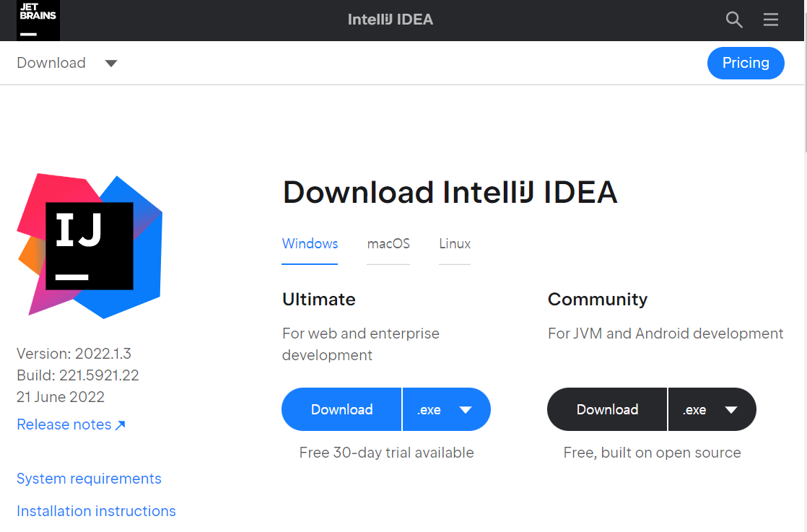Download the Ultimate edition
807x532 pixels.
(341, 409)
